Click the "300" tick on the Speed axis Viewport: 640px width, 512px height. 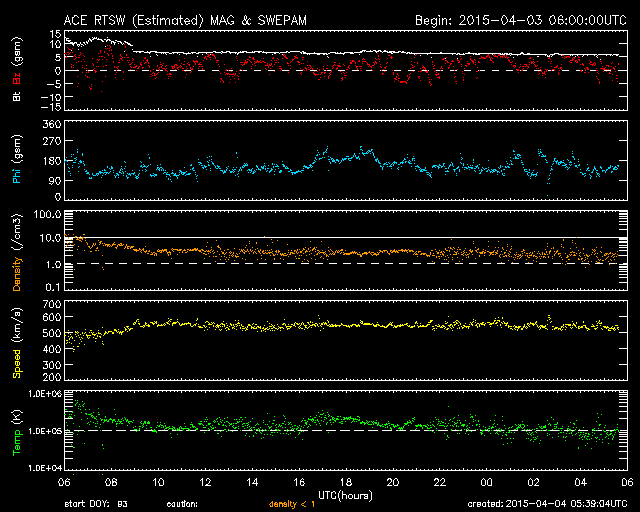point(52,365)
